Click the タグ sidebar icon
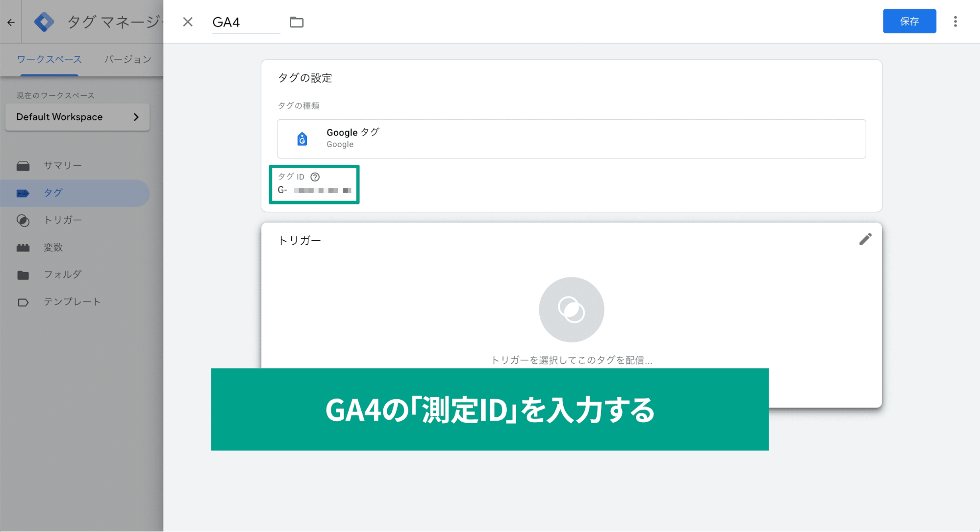 tap(24, 192)
